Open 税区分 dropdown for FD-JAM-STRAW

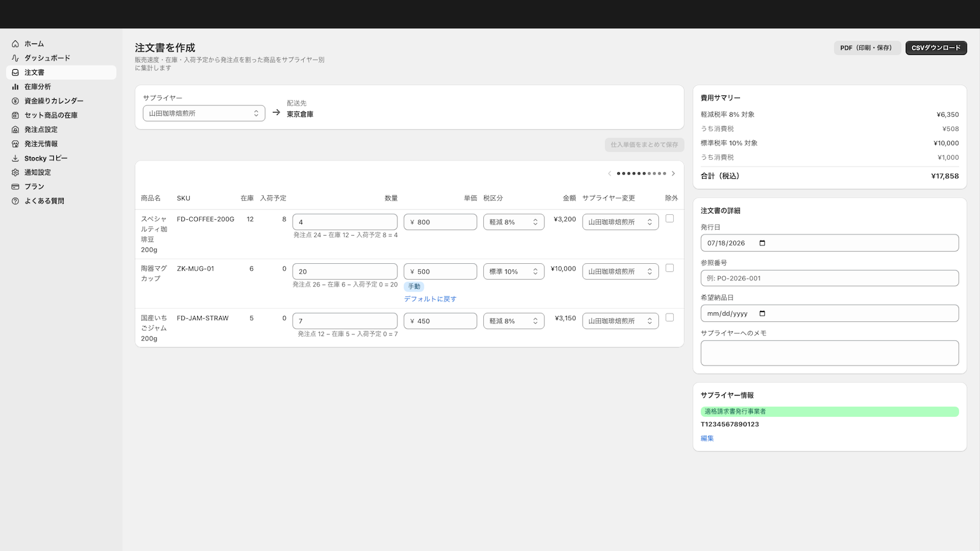(x=514, y=321)
